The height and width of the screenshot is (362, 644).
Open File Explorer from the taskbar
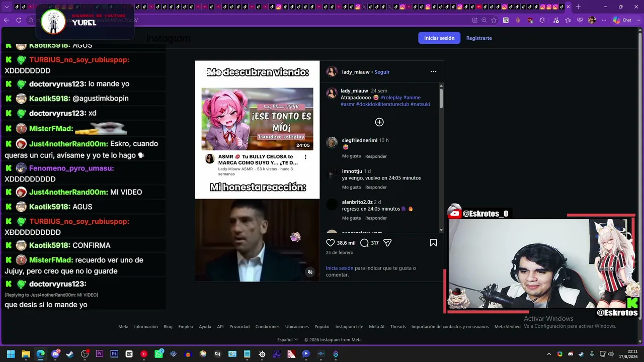(x=26, y=354)
